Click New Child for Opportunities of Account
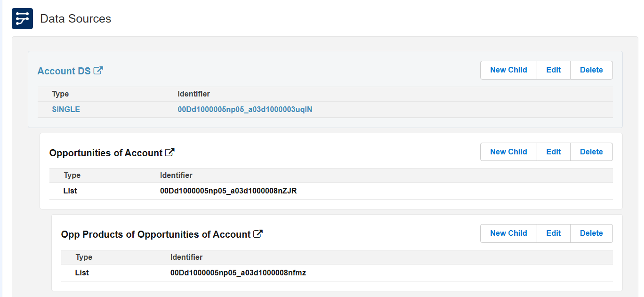Image resolution: width=644 pixels, height=297 pixels. (508, 152)
